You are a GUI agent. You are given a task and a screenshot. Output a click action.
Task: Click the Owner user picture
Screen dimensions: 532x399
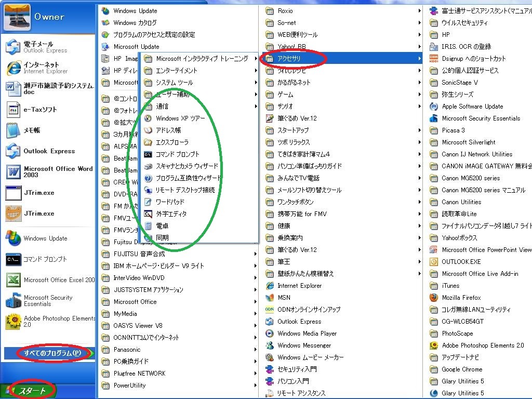tap(17, 17)
